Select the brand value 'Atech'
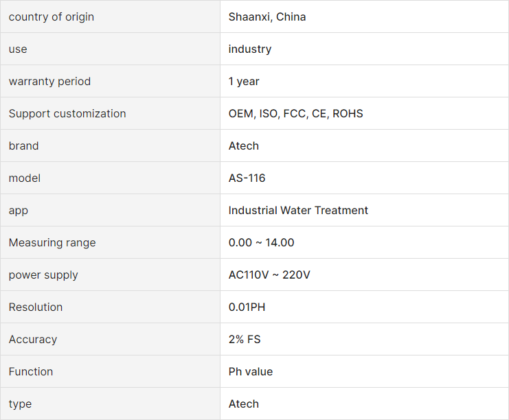 tap(244, 146)
